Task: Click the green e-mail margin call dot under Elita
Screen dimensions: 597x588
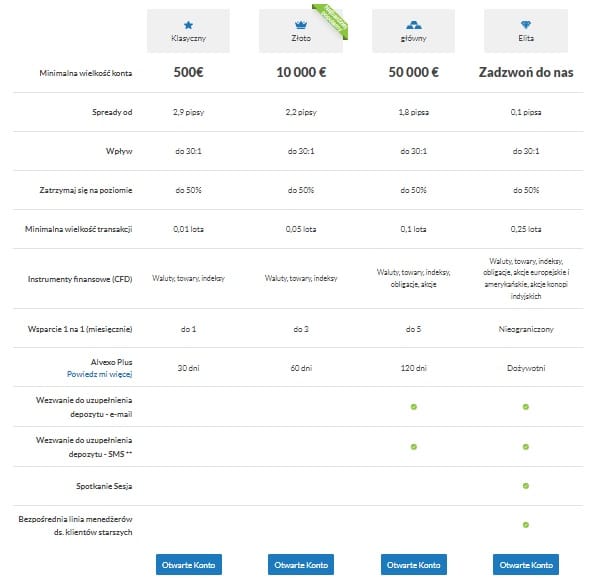Action: pos(526,407)
